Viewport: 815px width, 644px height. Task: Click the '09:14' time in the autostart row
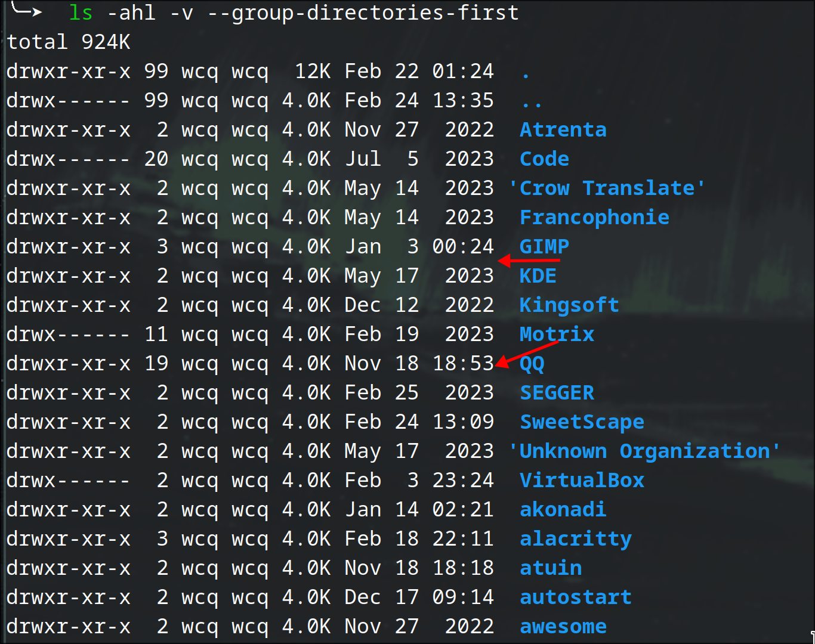coord(463,597)
